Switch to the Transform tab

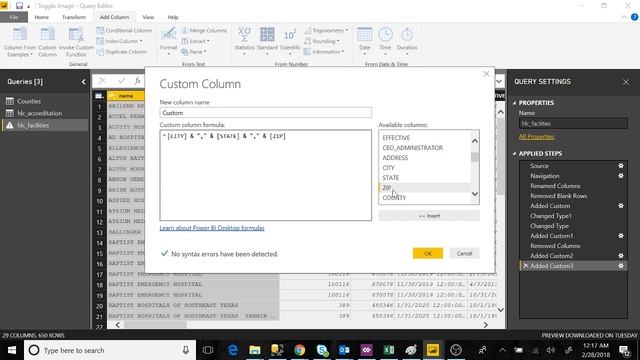coord(74,17)
